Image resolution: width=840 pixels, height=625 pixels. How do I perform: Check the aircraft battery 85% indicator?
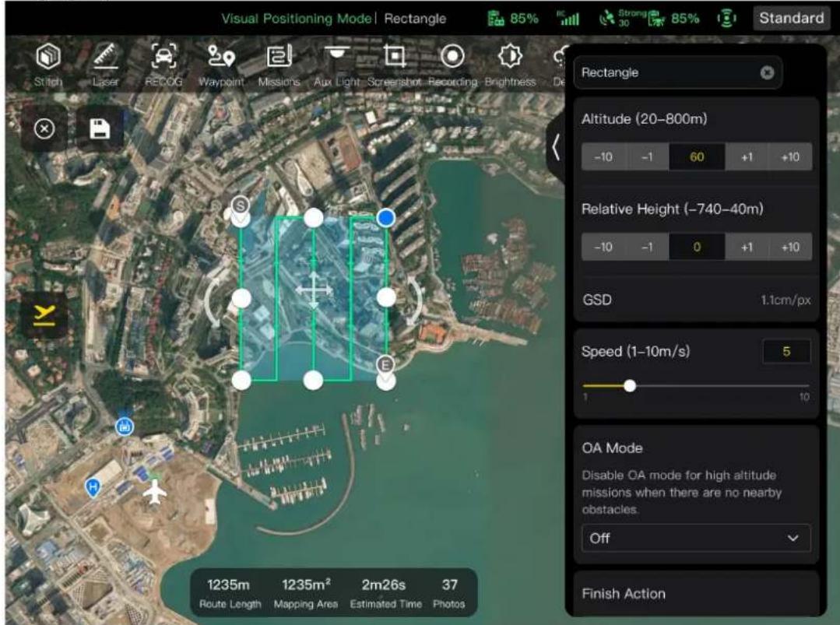click(x=674, y=19)
